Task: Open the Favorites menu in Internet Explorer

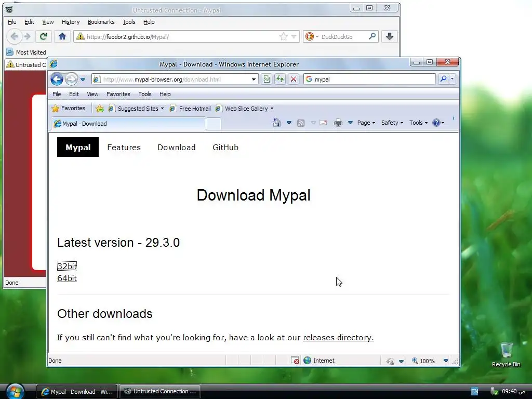Action: (118, 94)
